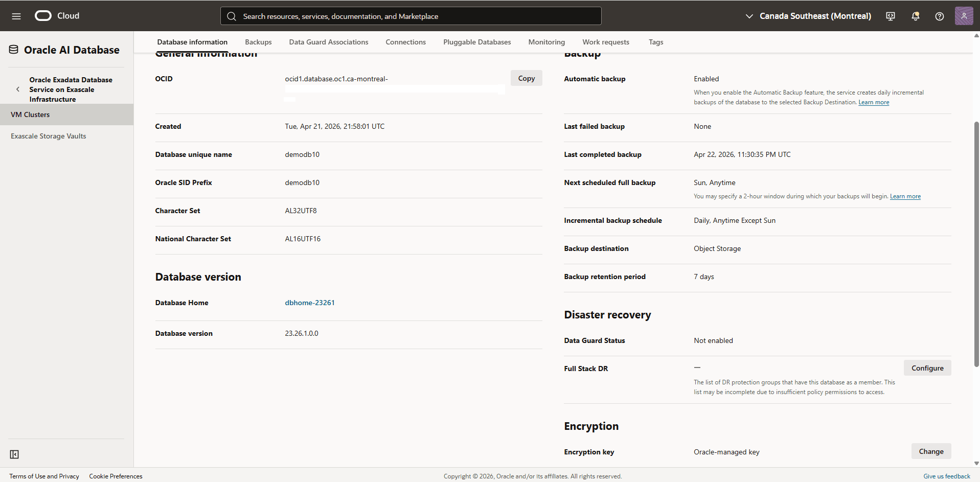Open the hamburger navigation menu
The height and width of the screenshot is (482, 980).
pyautogui.click(x=16, y=16)
